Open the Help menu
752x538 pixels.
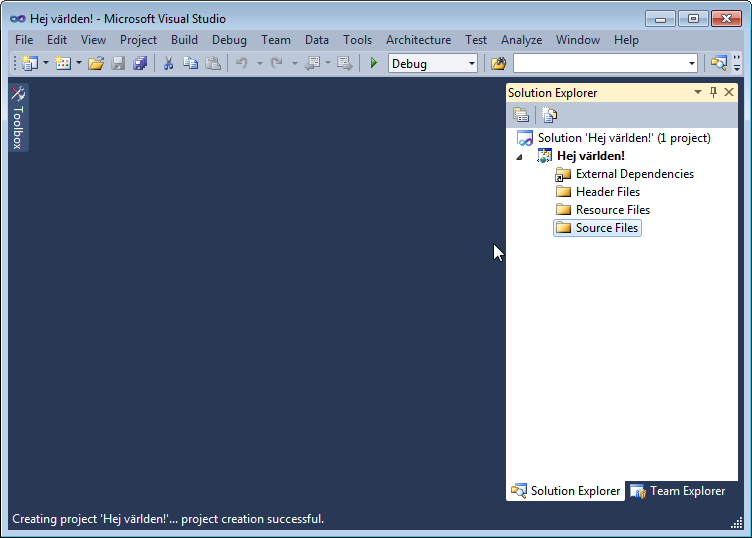click(x=626, y=40)
